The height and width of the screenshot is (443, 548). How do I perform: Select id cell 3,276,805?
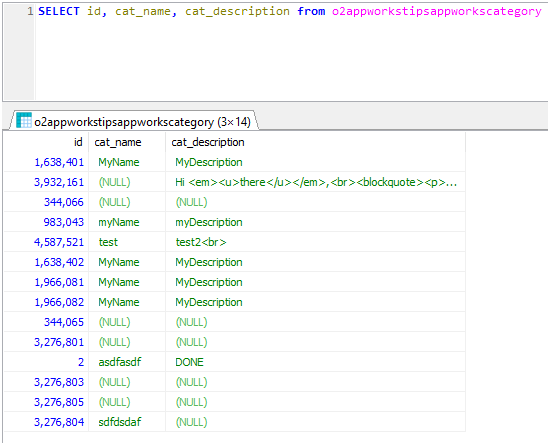point(46,402)
